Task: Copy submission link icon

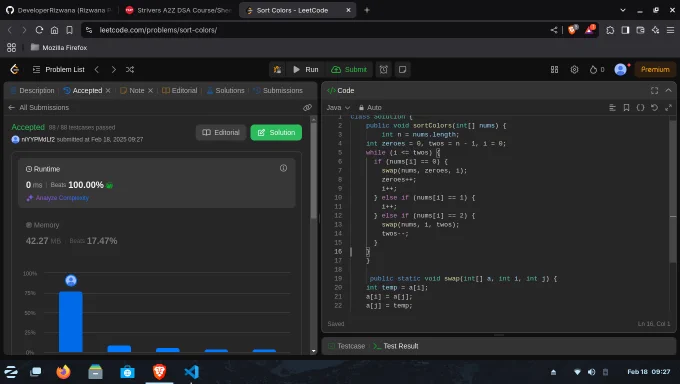Action: [307, 107]
